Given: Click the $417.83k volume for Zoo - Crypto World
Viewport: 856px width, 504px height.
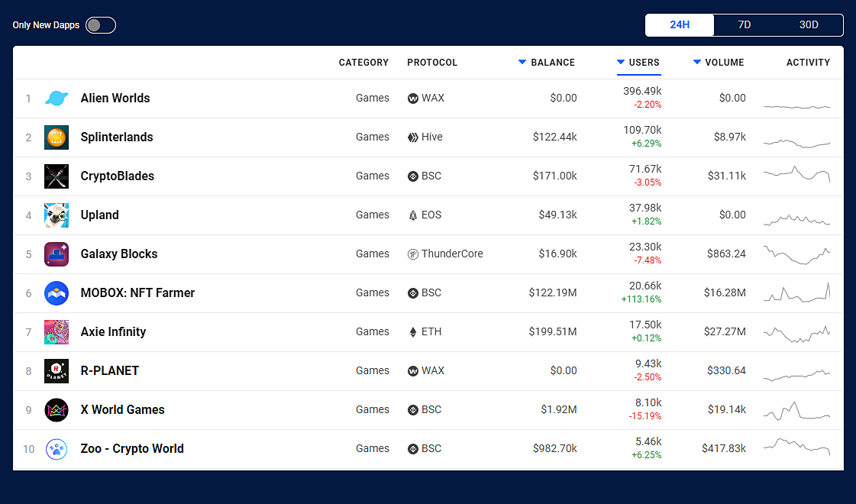Looking at the screenshot, I should point(724,449).
